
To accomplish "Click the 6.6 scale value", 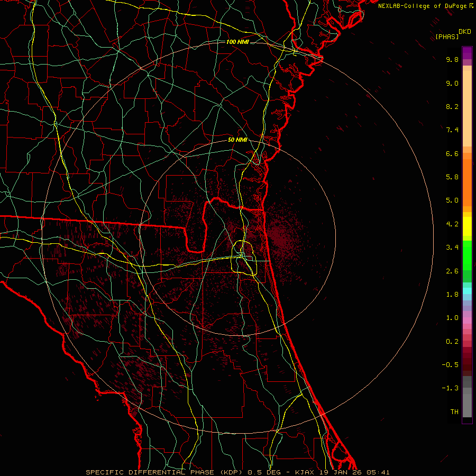I will 452,153.
